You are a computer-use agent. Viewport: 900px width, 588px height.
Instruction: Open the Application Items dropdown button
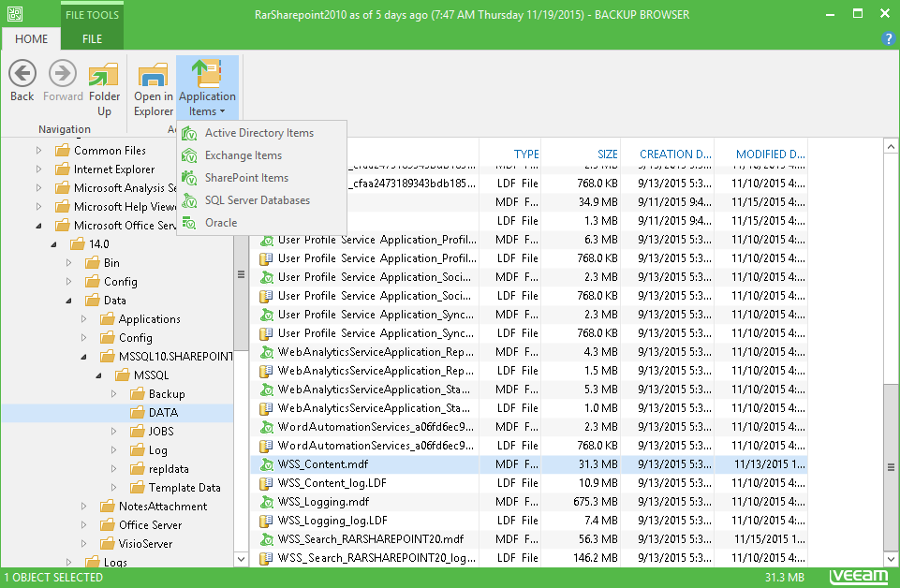207,88
